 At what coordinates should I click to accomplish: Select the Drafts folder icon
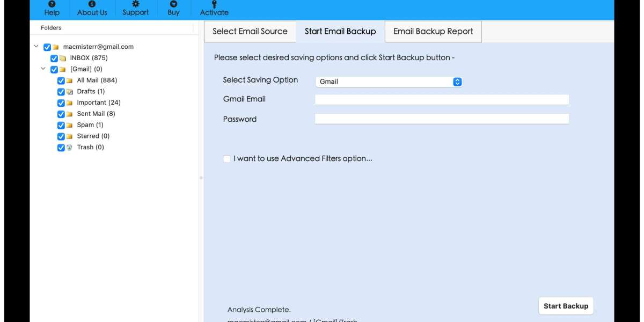pos(69,92)
